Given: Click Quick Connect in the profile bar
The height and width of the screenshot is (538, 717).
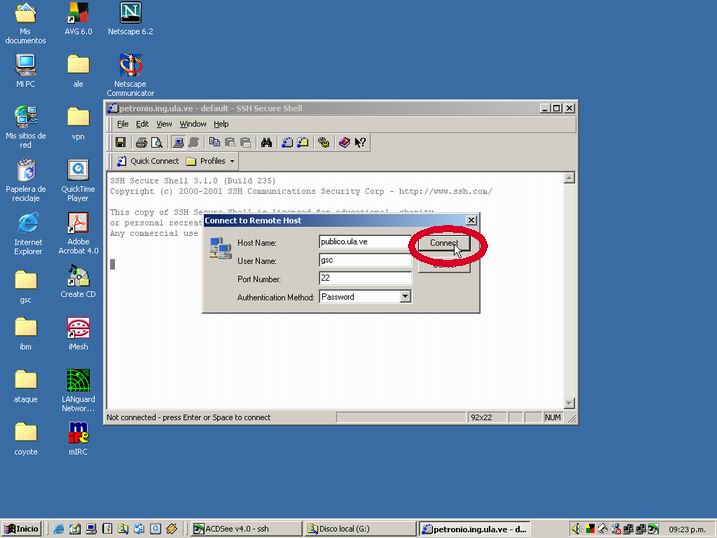Looking at the screenshot, I should (x=148, y=161).
